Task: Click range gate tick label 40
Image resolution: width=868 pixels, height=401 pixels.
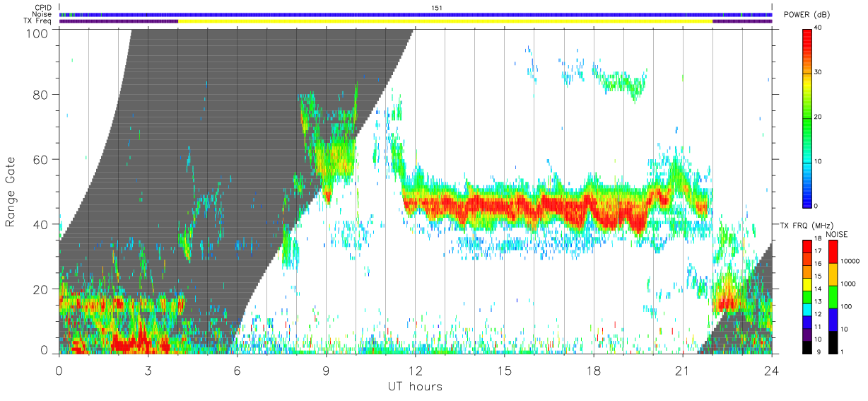Action: pyautogui.click(x=40, y=224)
